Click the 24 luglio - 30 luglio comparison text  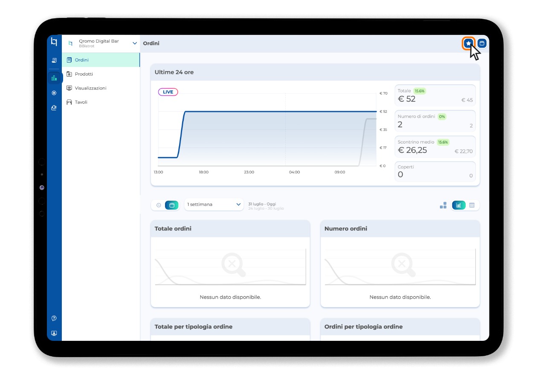[x=266, y=208]
